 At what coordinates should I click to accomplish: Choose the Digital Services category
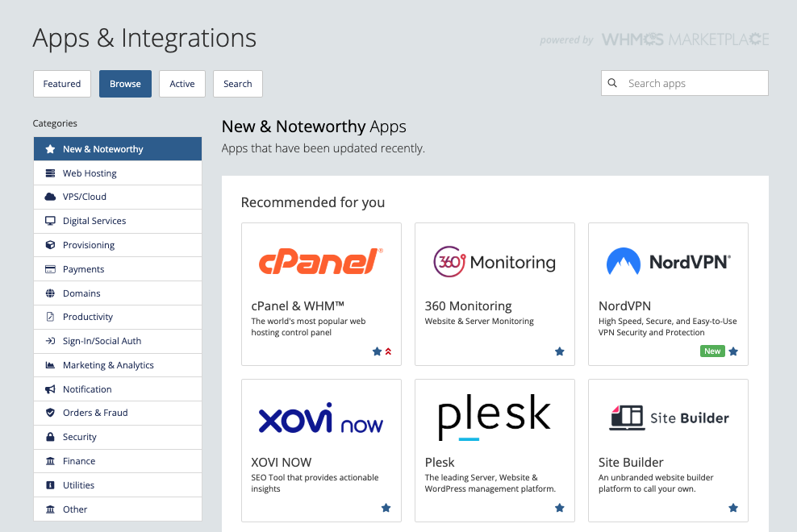(118, 221)
